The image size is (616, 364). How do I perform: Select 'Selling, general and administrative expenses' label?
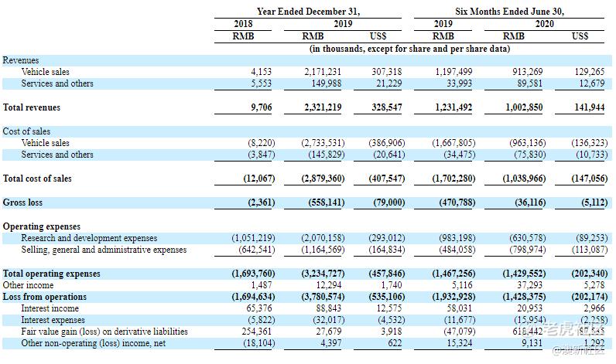coord(104,250)
